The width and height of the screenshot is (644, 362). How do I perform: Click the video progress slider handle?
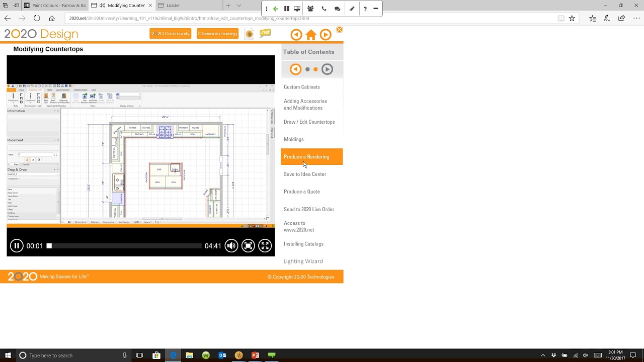click(49, 246)
